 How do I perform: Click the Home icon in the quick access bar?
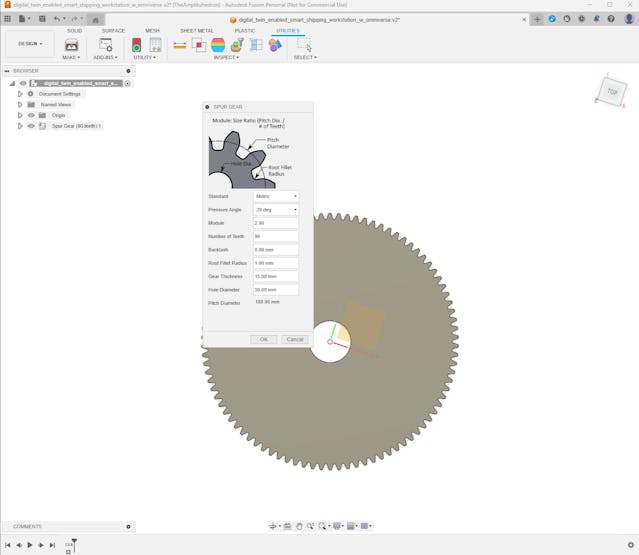tap(96, 19)
